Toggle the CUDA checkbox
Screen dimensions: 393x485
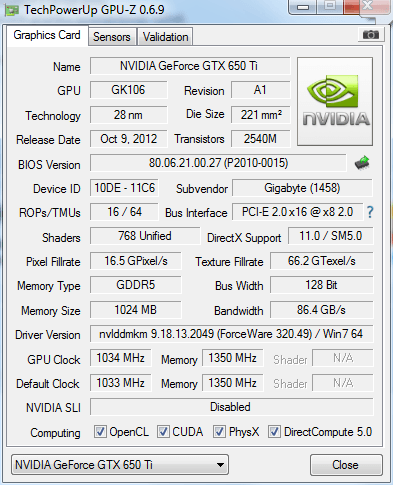pyautogui.click(x=163, y=431)
